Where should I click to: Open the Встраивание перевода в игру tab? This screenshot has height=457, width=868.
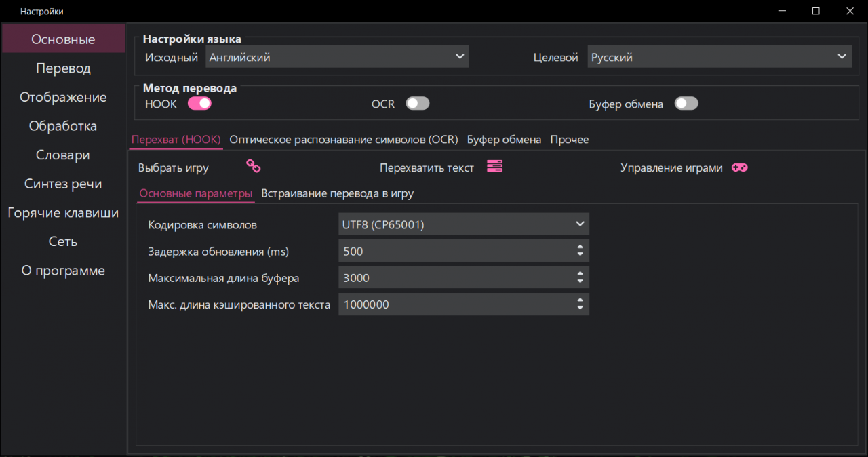click(337, 193)
